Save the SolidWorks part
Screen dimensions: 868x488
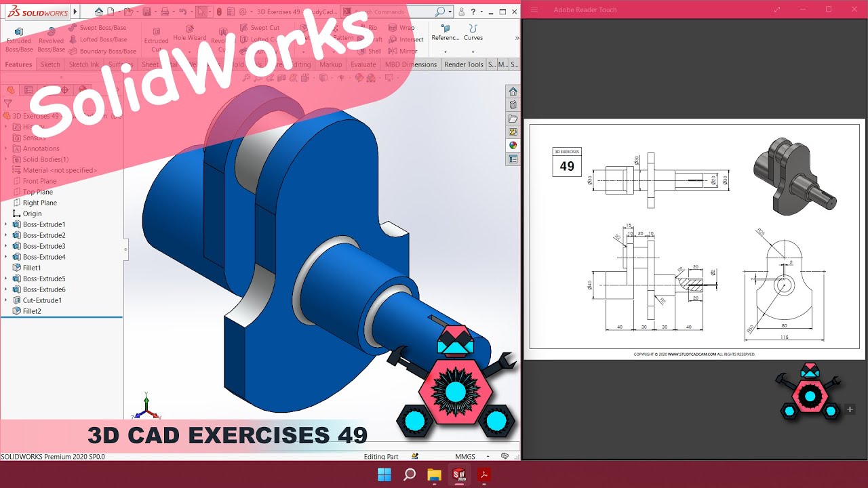(146, 12)
